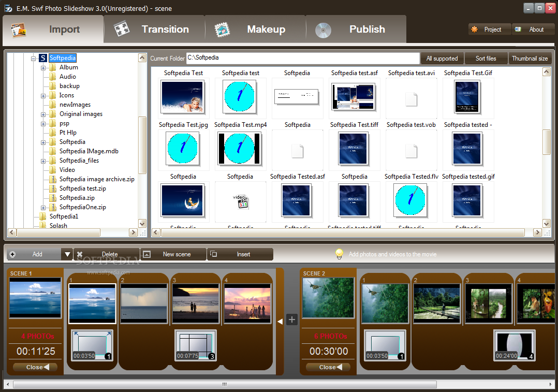The image size is (558, 392).
Task: Select Scene 1 photo 4 campfire image
Action: tap(247, 303)
